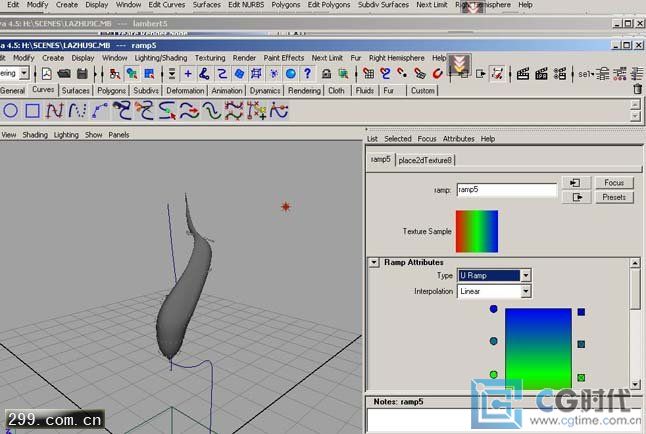This screenshot has height=434, width=646.
Task: Click the sel input-field mode dropdown
Action: click(586, 74)
